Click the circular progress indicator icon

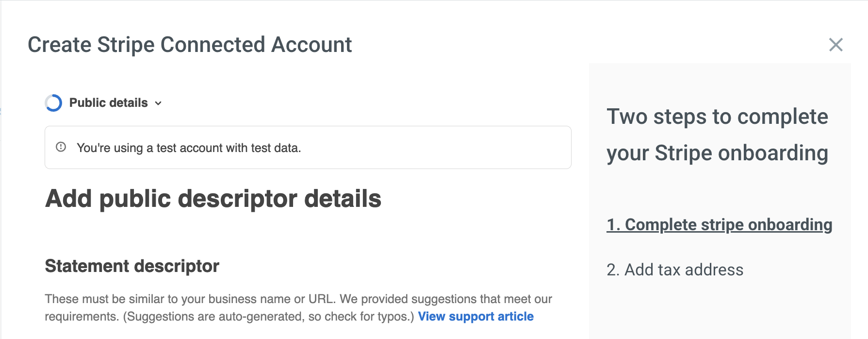53,103
